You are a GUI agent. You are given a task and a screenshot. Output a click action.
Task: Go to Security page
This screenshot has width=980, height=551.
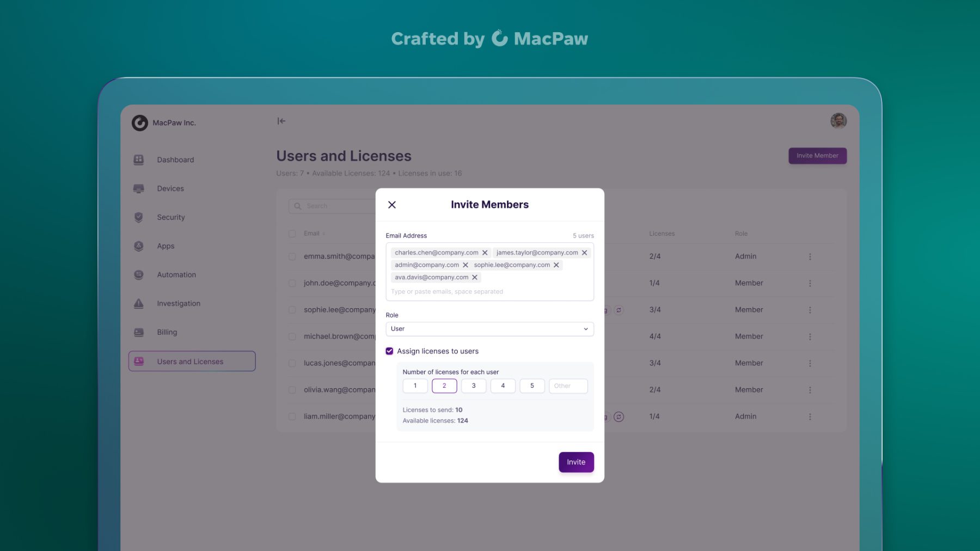(x=170, y=217)
